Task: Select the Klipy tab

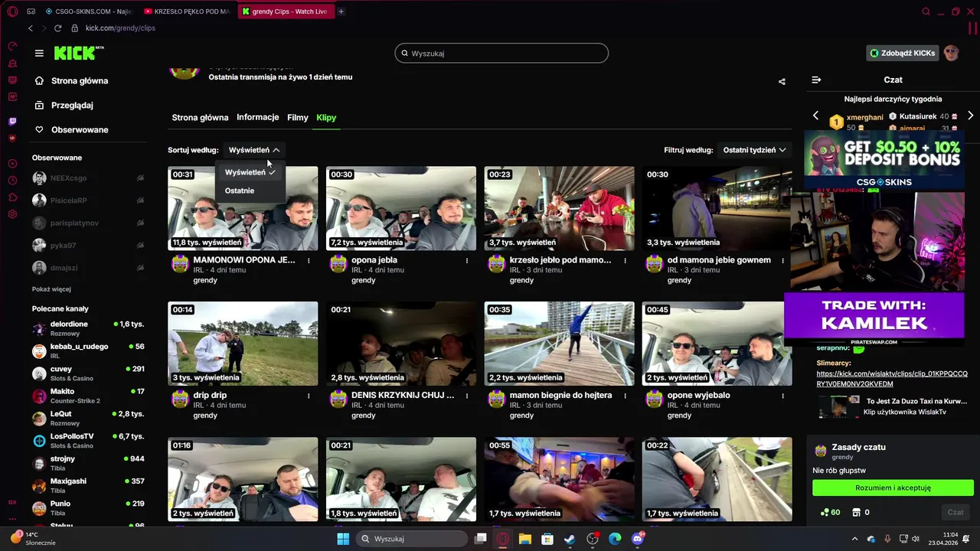Action: [x=326, y=118]
